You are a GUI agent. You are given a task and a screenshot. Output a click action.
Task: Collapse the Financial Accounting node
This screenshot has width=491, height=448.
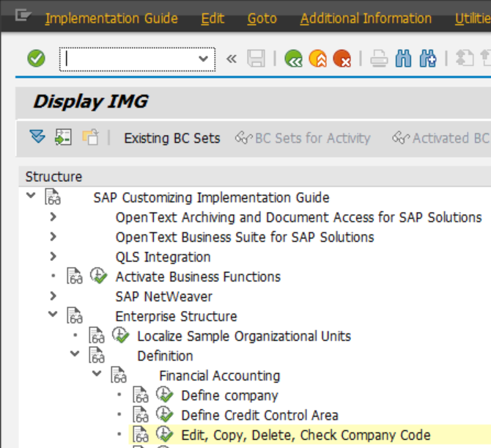pyautogui.click(x=97, y=373)
